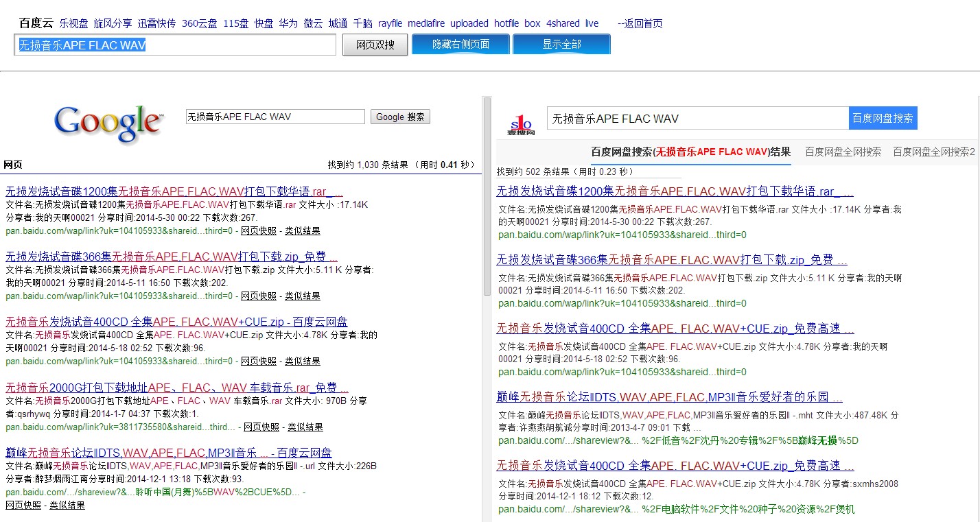Viewport: 980px width, 522px height.
Task: Switch to 百度网盘全网搜索 tab
Action: (843, 152)
